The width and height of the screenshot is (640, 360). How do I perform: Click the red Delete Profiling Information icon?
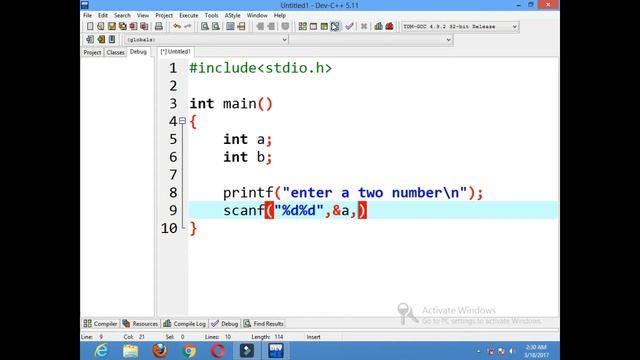pos(389,27)
